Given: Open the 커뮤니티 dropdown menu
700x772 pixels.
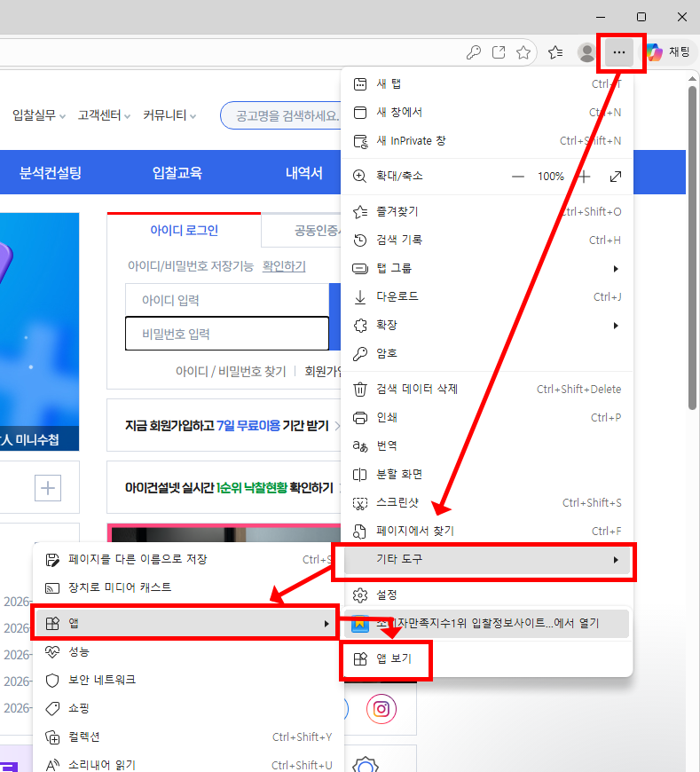Looking at the screenshot, I should [x=169, y=115].
